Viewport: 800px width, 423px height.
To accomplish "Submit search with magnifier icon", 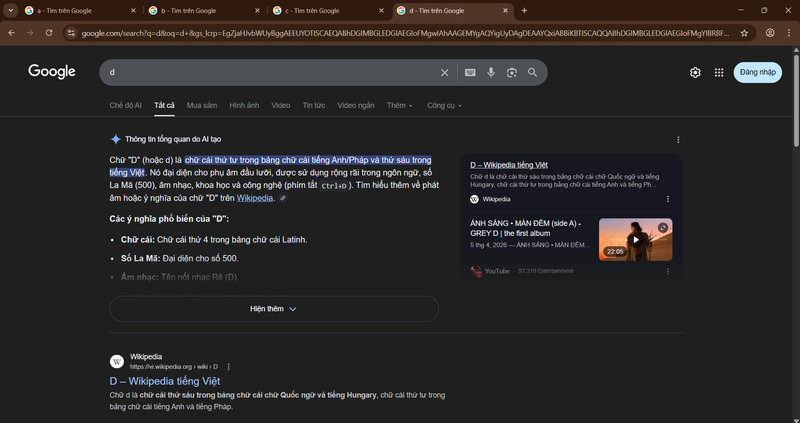I will tap(533, 72).
